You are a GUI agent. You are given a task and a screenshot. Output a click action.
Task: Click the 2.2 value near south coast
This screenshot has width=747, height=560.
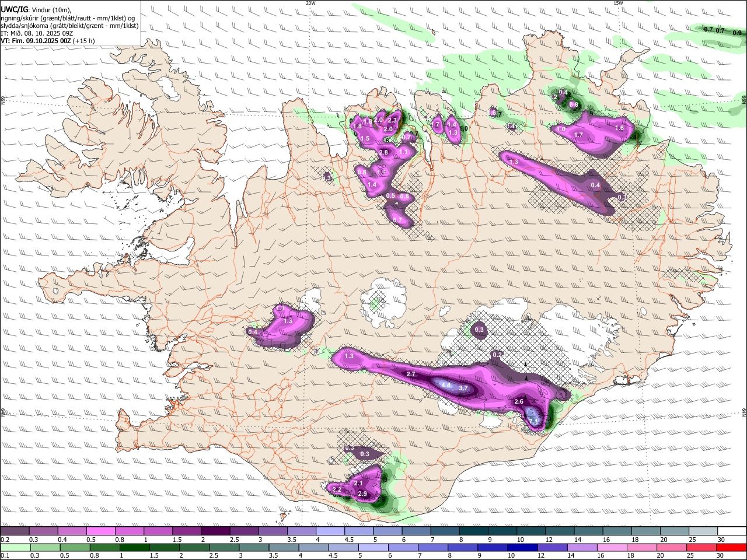337,490
